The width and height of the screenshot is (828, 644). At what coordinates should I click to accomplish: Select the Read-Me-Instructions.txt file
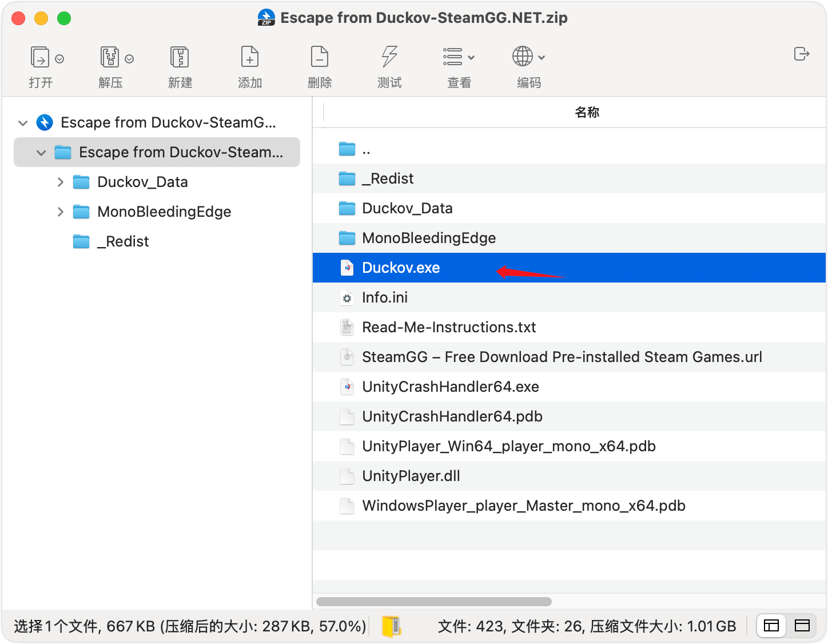[449, 327]
